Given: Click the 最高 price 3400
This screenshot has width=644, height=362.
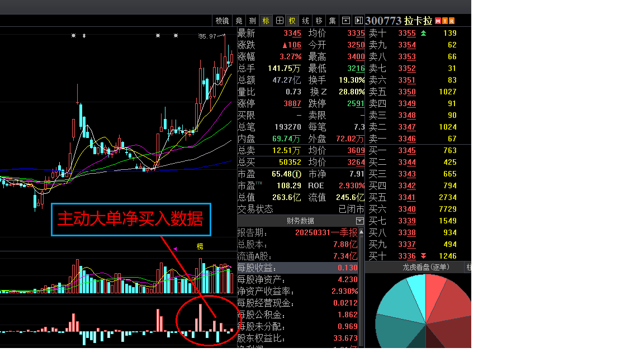Looking at the screenshot, I should tap(356, 56).
